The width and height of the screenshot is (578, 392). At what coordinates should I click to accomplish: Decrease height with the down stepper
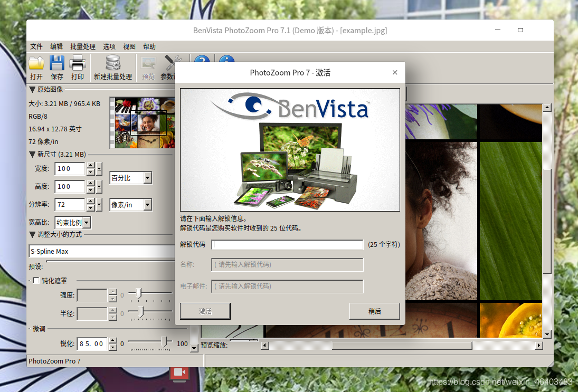coord(91,190)
